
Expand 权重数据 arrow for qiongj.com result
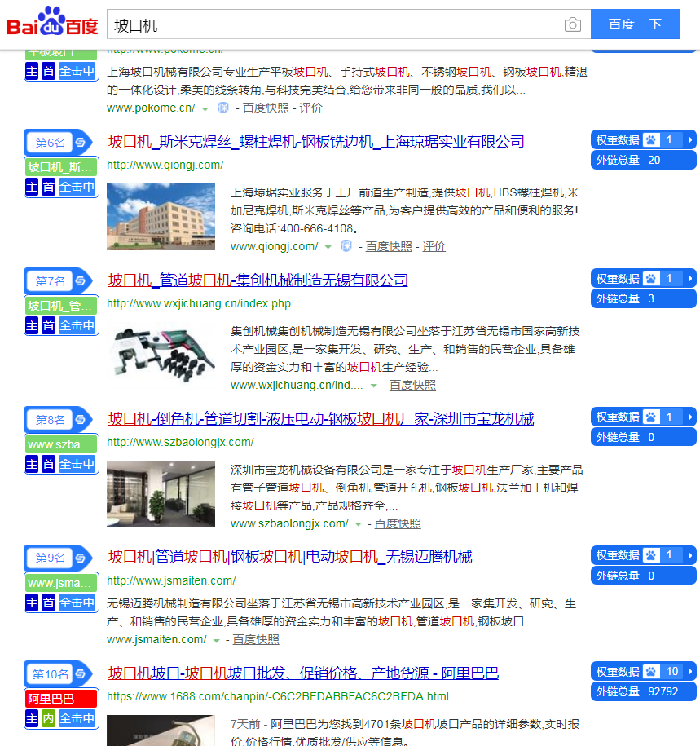point(690,140)
